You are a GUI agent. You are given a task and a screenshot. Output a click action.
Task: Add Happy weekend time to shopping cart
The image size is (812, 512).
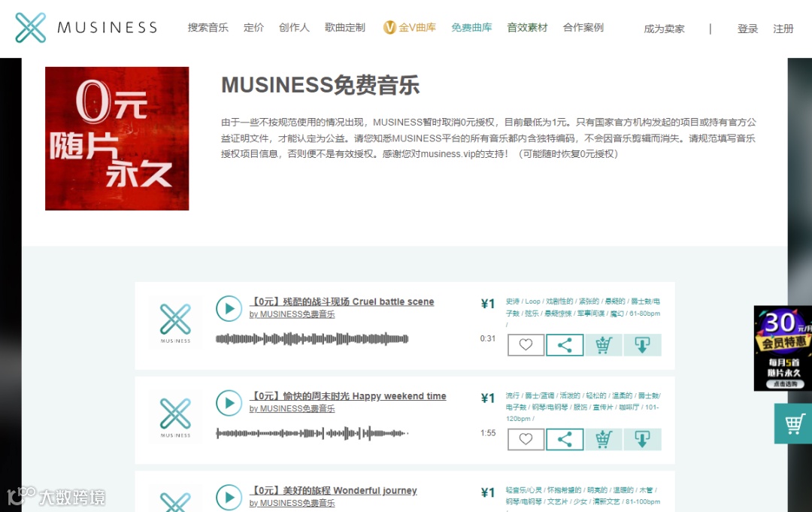pyautogui.click(x=604, y=440)
